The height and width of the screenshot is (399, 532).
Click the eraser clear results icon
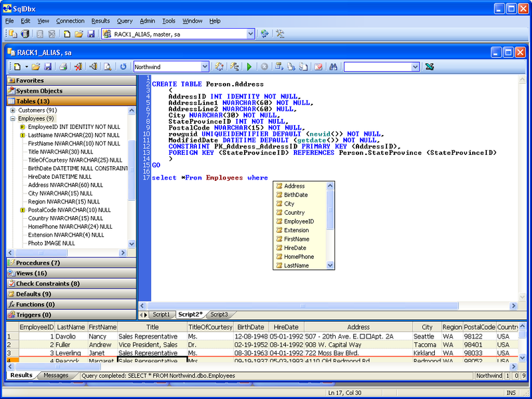(x=318, y=67)
